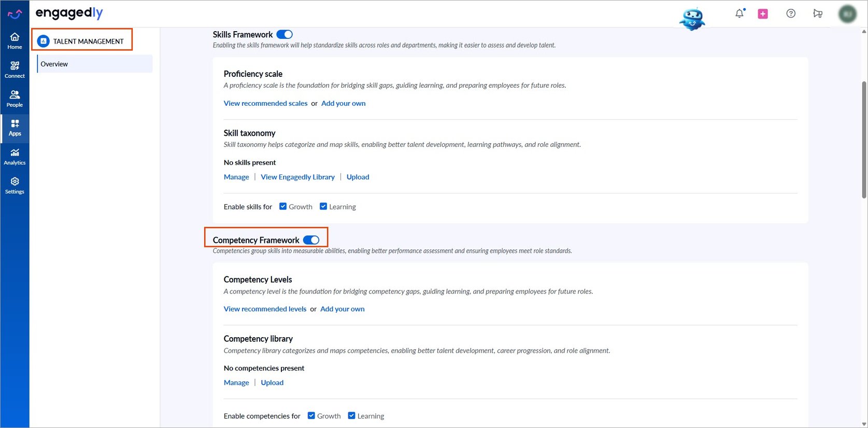The image size is (868, 428).
Task: Uncheck Learning under Enable skills for
Action: [323, 206]
